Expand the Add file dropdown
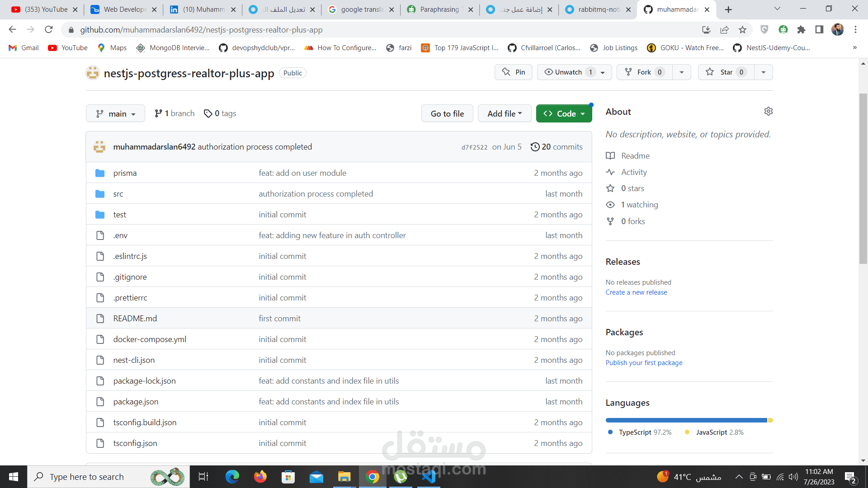868x488 pixels. pyautogui.click(x=504, y=114)
